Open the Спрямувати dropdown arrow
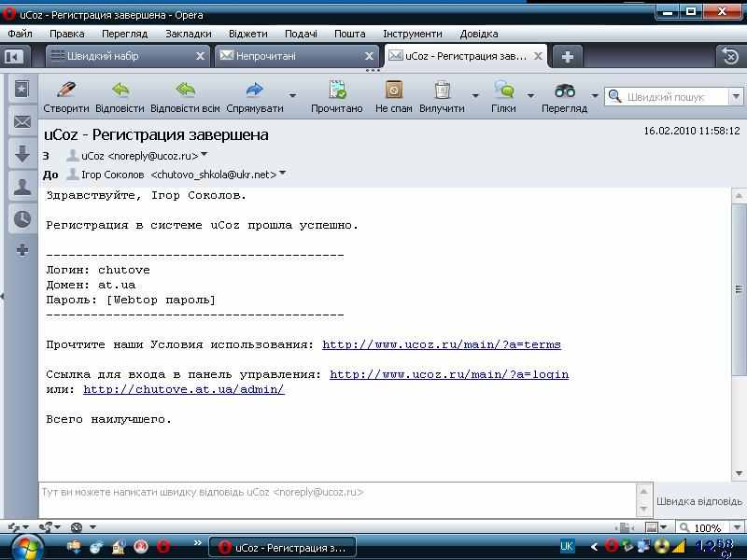Viewport: 747px width, 560px height. click(x=292, y=95)
